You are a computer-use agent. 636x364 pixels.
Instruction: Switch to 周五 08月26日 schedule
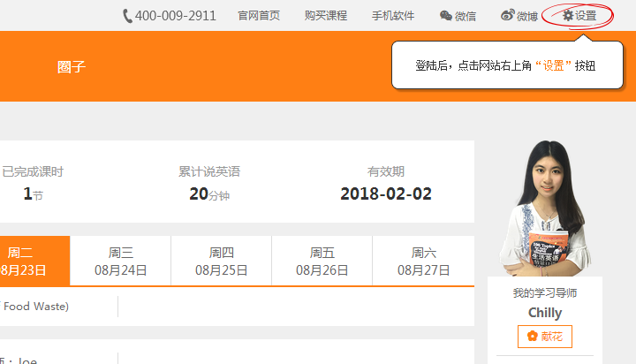(322, 262)
